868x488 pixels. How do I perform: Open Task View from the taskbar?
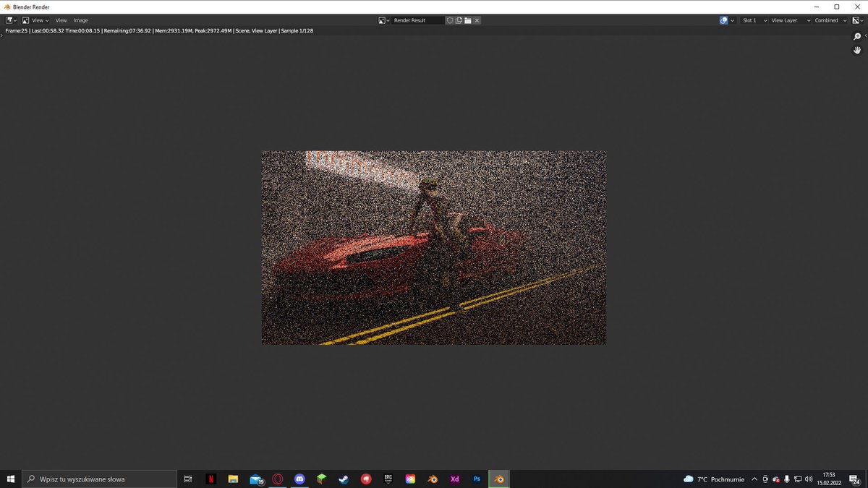coord(188,479)
